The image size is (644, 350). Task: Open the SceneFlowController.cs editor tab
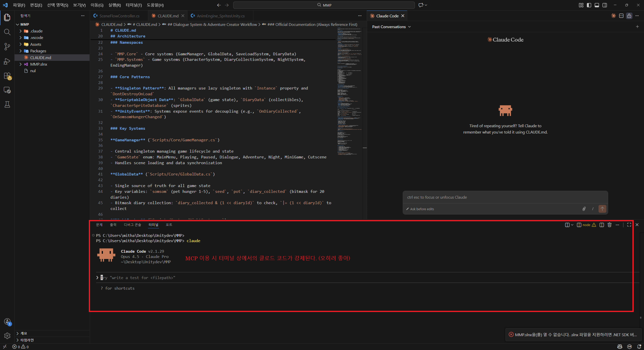click(x=119, y=16)
